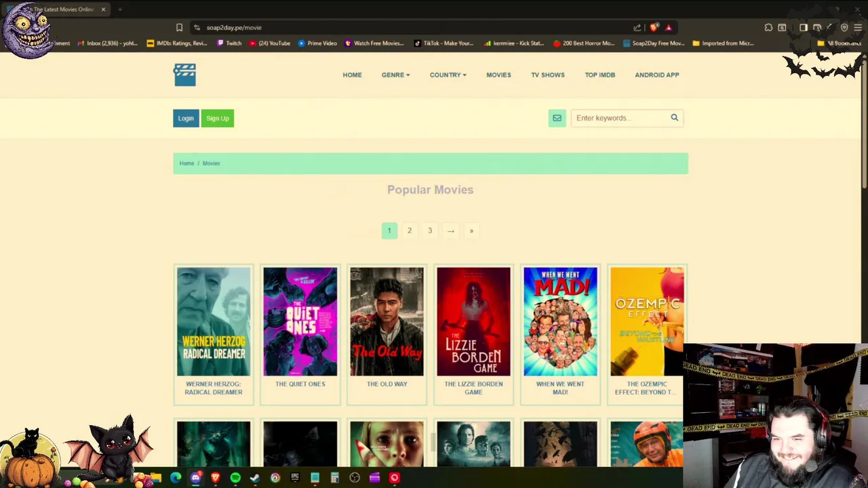Click the magnifying glass search icon
868x488 pixels.
(674, 118)
